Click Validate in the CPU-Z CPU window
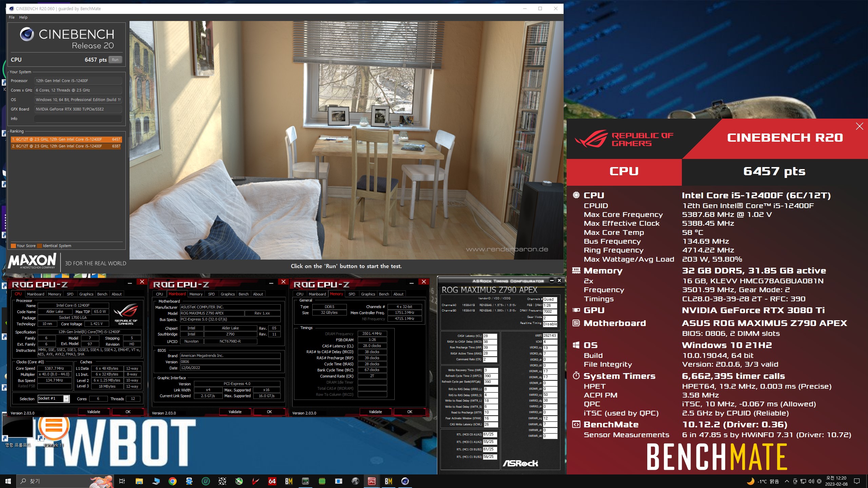Screen dimensions: 868x488 coord(94,412)
